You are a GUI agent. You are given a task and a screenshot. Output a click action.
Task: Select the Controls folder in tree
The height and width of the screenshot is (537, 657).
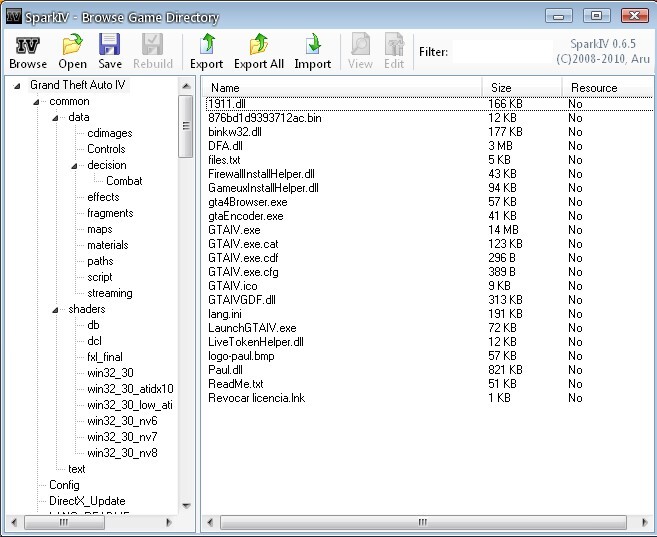point(106,149)
